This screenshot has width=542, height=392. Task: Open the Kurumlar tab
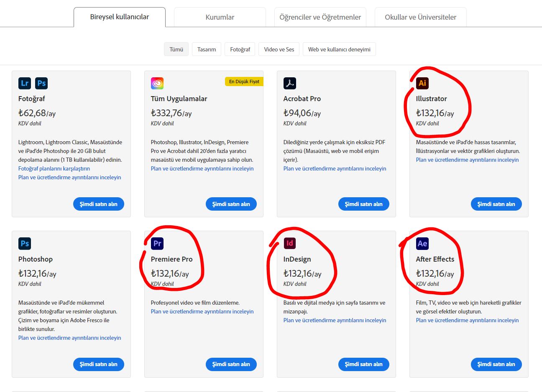pos(220,17)
